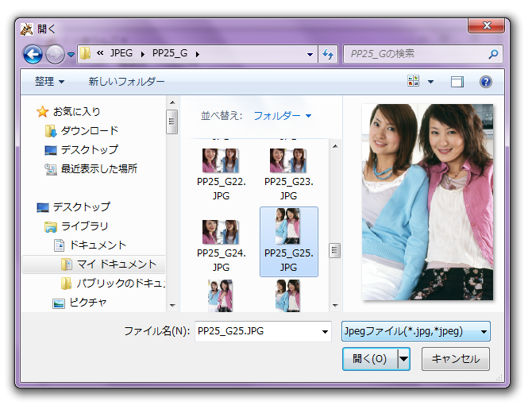Open help with the question mark icon
The width and height of the screenshot is (532, 413).
point(486,82)
